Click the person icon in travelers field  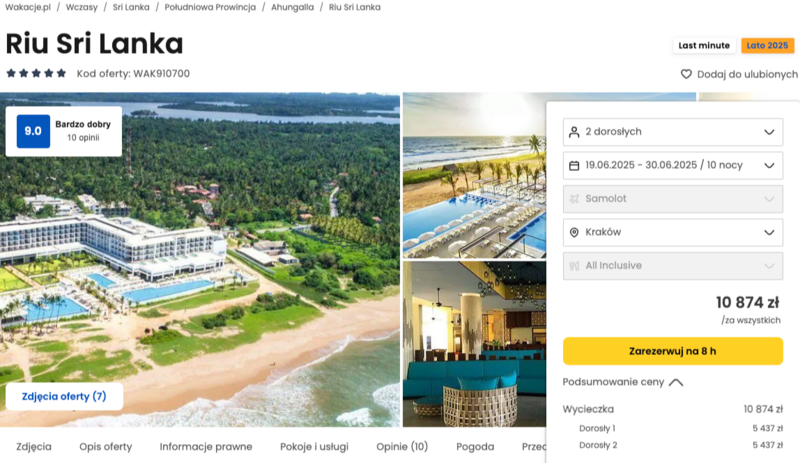coord(574,132)
